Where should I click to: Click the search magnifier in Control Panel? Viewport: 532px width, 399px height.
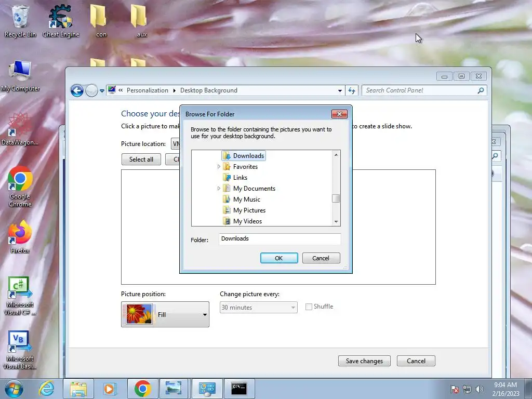481,90
